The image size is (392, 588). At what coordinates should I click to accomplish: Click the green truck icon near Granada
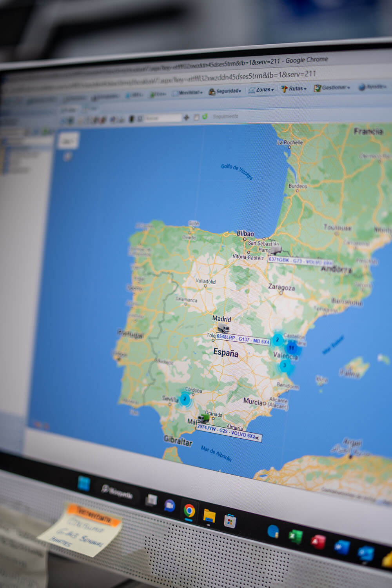click(203, 418)
